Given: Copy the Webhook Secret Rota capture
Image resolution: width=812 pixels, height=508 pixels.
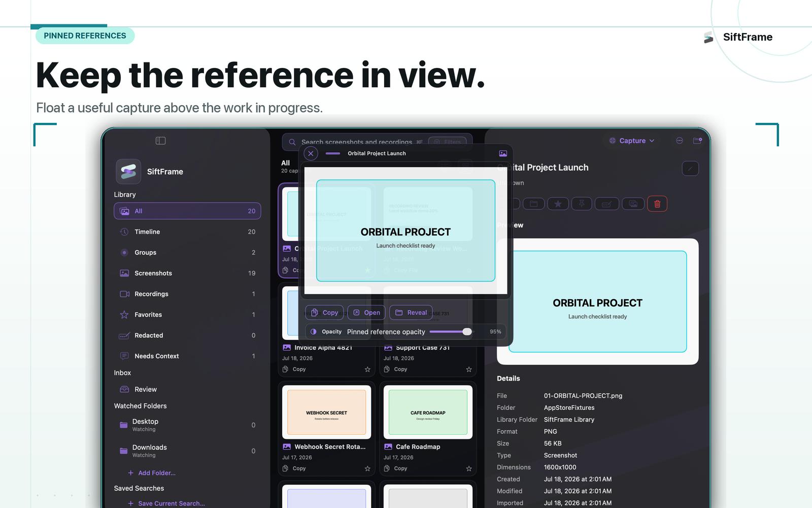Looking at the screenshot, I should click(294, 468).
